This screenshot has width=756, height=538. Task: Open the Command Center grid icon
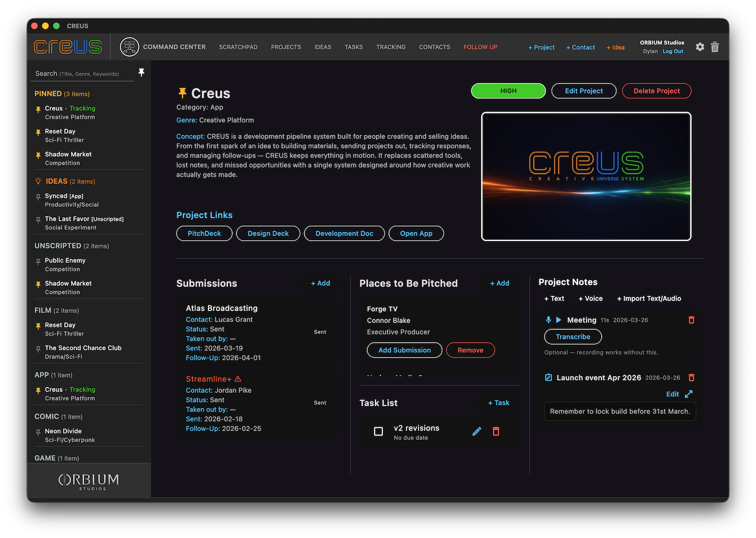pyautogui.click(x=129, y=47)
